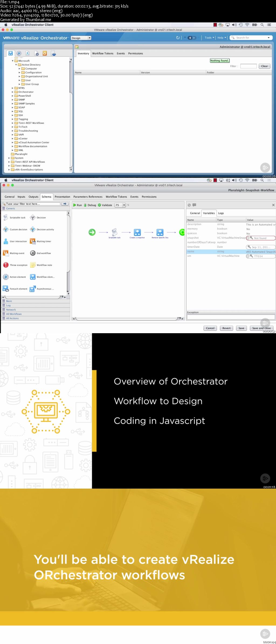276x644 pixels.
Task: Open the Inventory view puzzle icon
Action: tap(53, 53)
